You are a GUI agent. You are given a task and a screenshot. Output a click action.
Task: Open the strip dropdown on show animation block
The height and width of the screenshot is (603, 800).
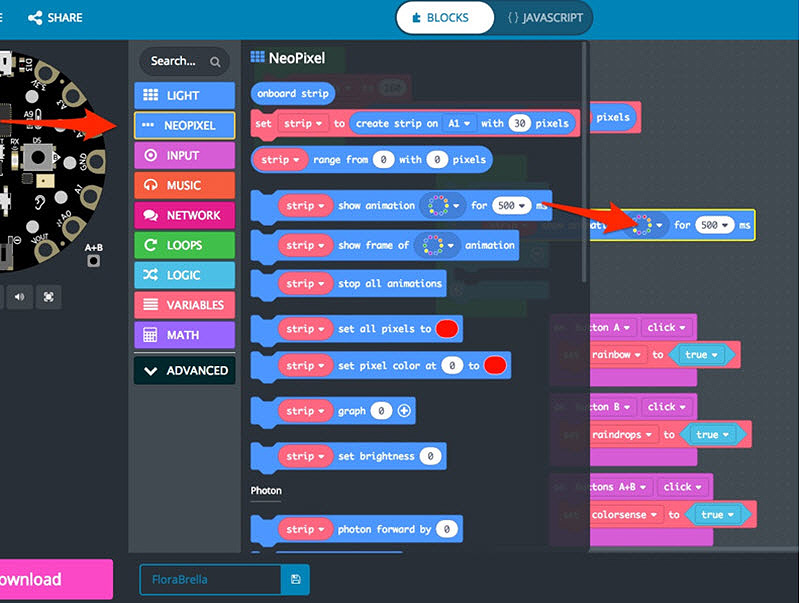click(305, 206)
